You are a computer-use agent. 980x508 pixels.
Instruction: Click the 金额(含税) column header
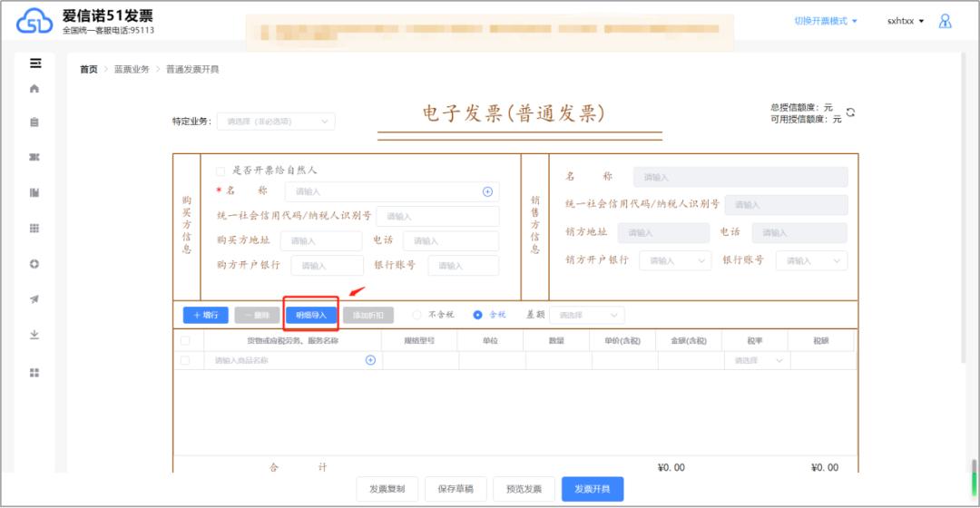689,340
